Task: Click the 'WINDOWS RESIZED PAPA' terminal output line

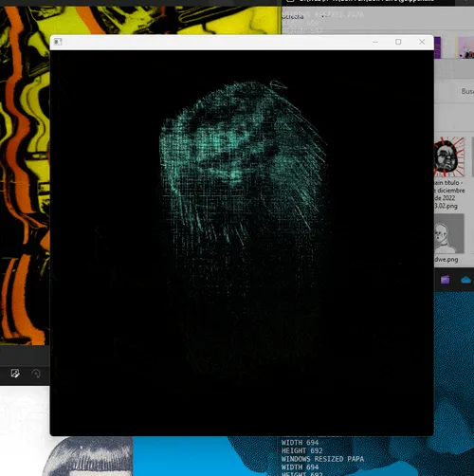Action: (322, 459)
